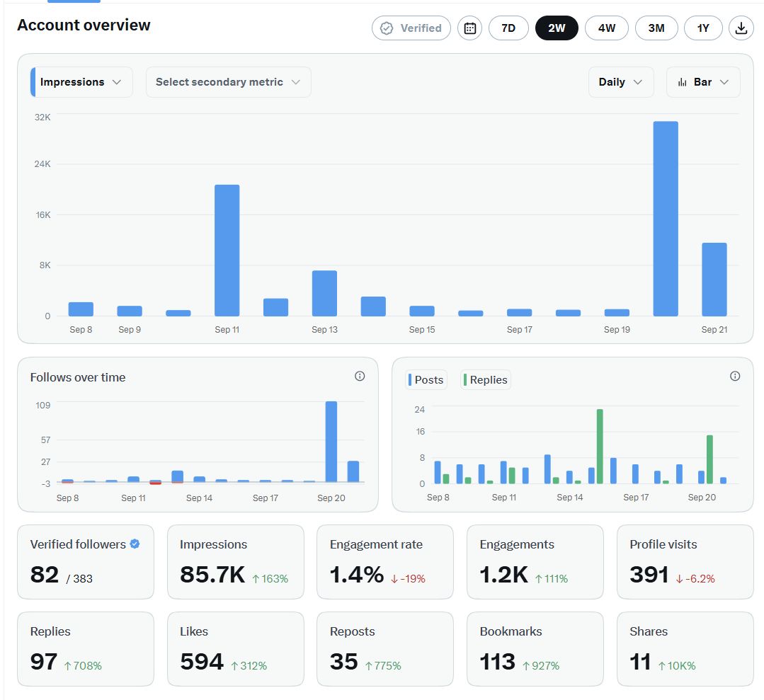Open the Engagements 1.2K card
The width and height of the screenshot is (764, 700).
tap(535, 562)
